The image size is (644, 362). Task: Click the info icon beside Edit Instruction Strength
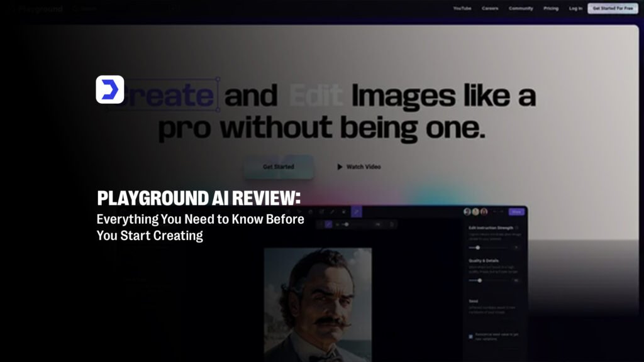click(x=517, y=228)
